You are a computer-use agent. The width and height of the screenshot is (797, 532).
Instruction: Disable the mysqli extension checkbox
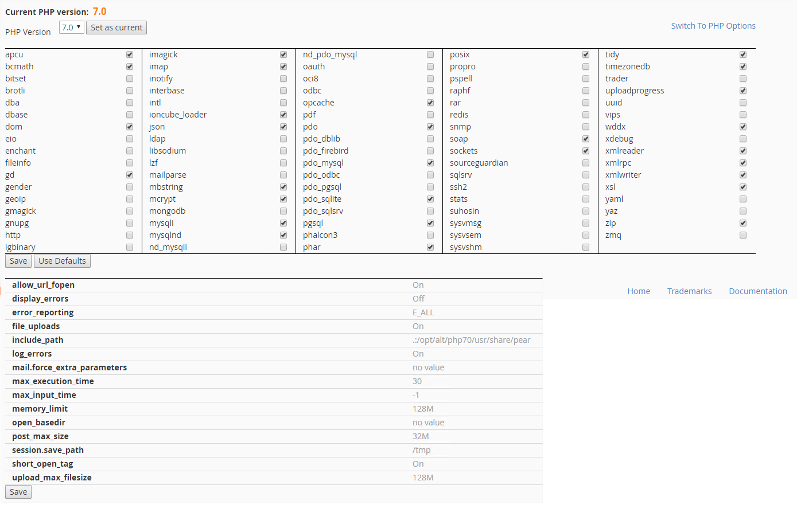click(283, 223)
